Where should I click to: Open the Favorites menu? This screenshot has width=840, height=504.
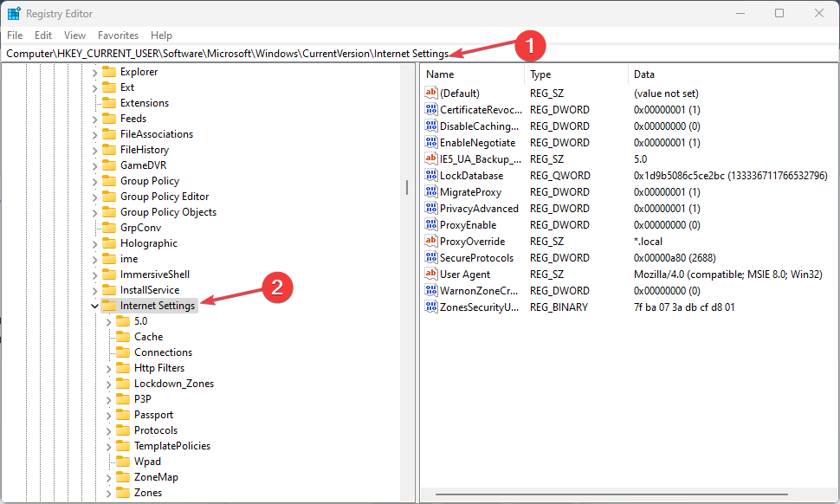point(118,36)
